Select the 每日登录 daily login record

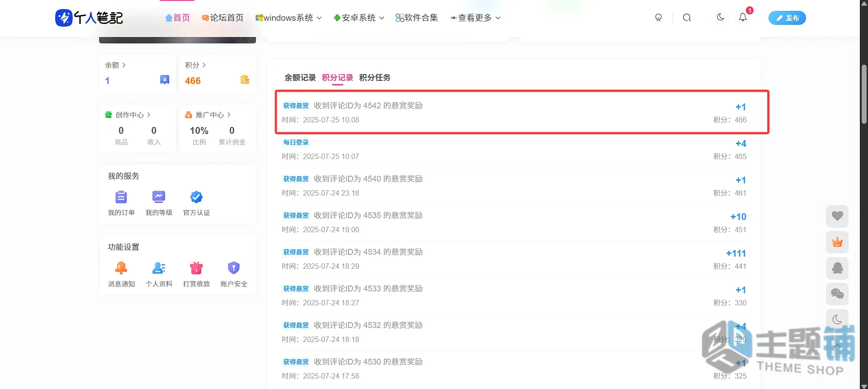coord(514,149)
